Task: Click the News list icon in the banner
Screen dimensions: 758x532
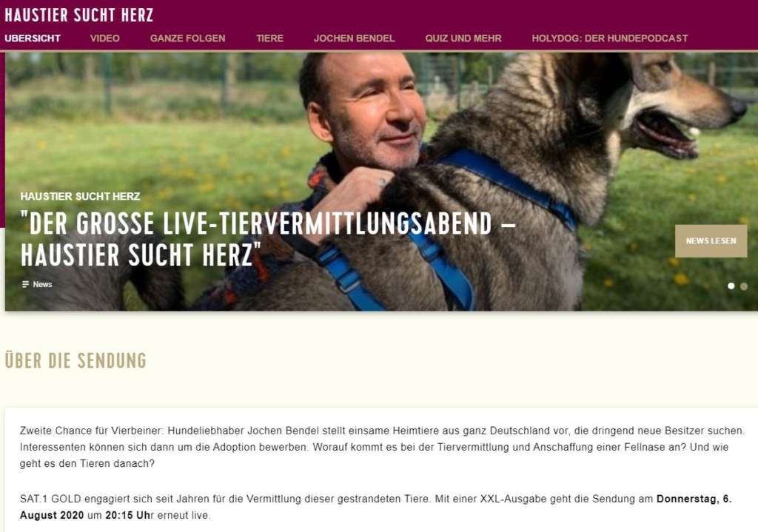Action: (x=25, y=285)
